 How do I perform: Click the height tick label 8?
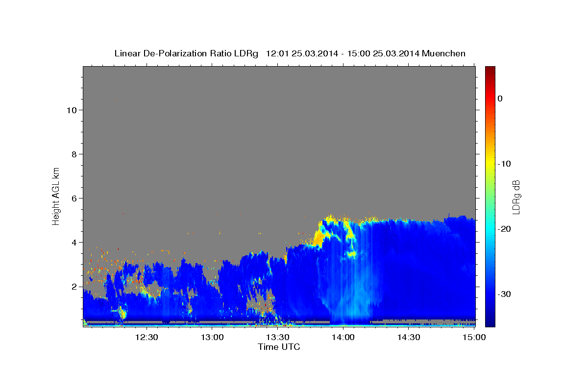(74, 154)
